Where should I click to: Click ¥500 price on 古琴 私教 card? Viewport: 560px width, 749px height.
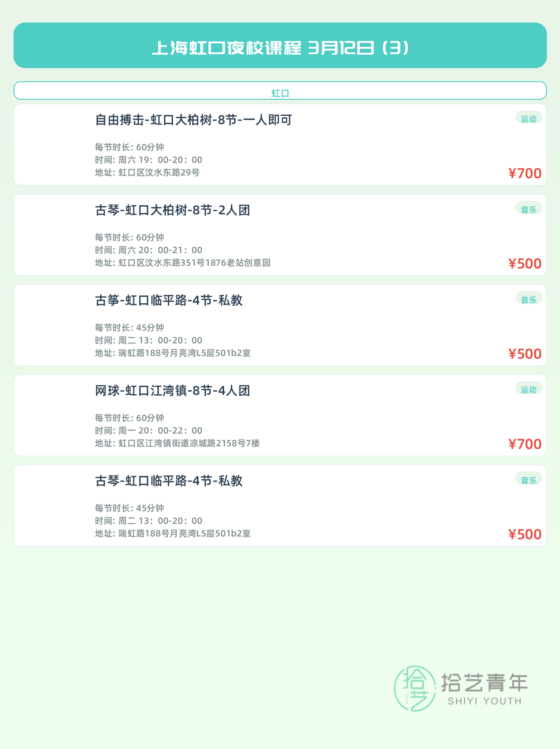click(x=525, y=534)
